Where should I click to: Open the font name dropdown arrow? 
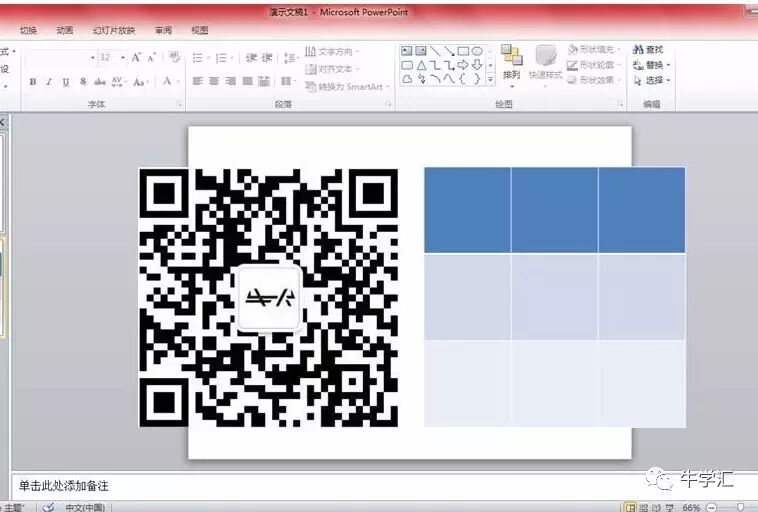92,58
